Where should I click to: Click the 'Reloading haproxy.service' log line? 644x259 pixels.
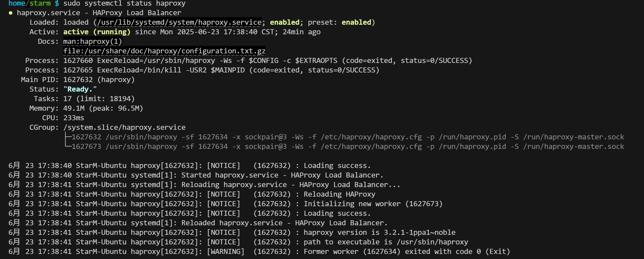pos(204,185)
